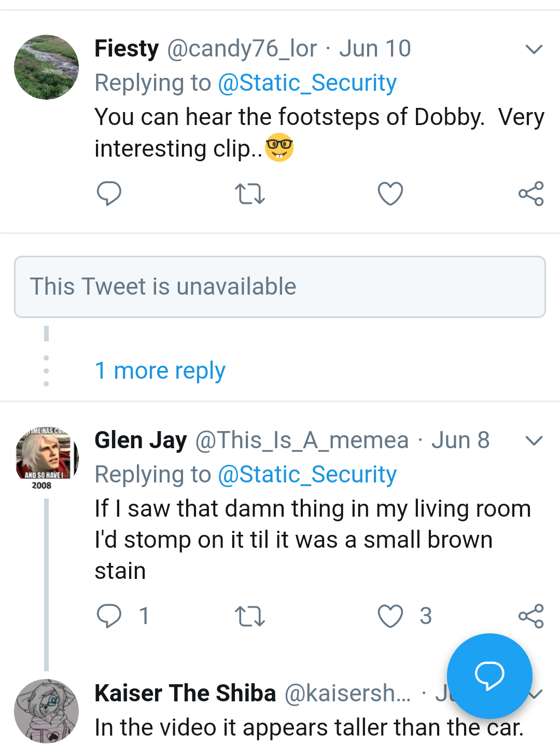Open Glen Jay's profile name
560x747 pixels.
tap(141, 440)
